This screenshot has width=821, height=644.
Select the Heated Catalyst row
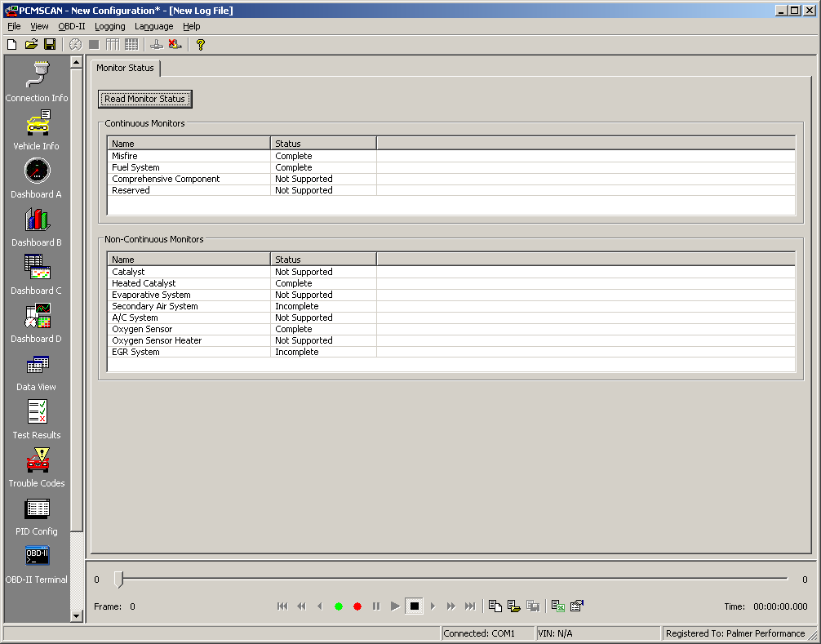[451, 283]
